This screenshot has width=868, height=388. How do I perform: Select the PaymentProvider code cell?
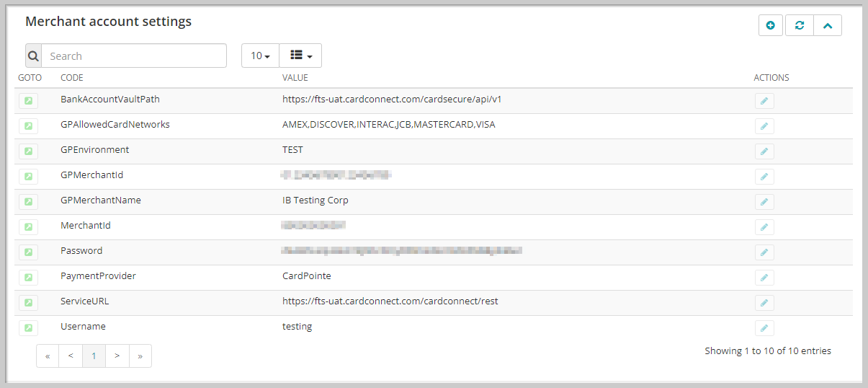click(98, 275)
